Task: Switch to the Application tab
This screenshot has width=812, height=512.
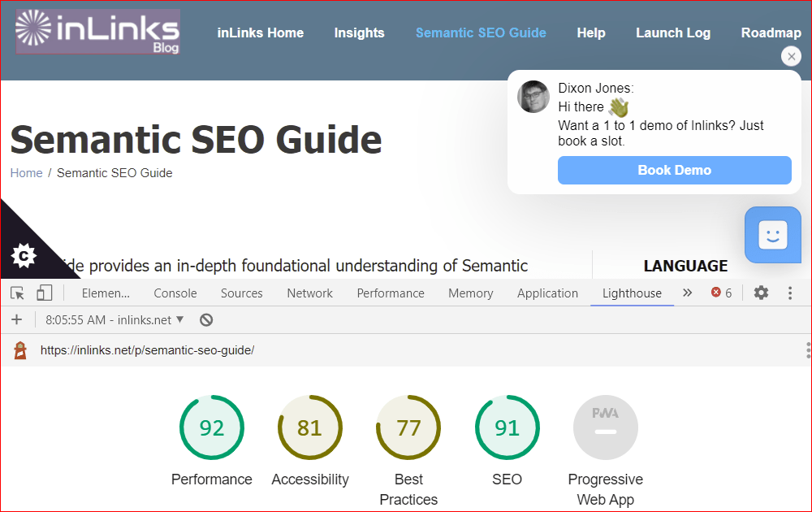Action: coord(547,293)
